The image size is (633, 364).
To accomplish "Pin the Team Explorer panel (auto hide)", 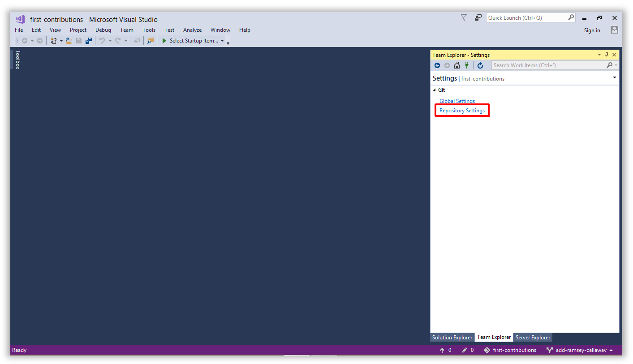I will pyautogui.click(x=607, y=55).
